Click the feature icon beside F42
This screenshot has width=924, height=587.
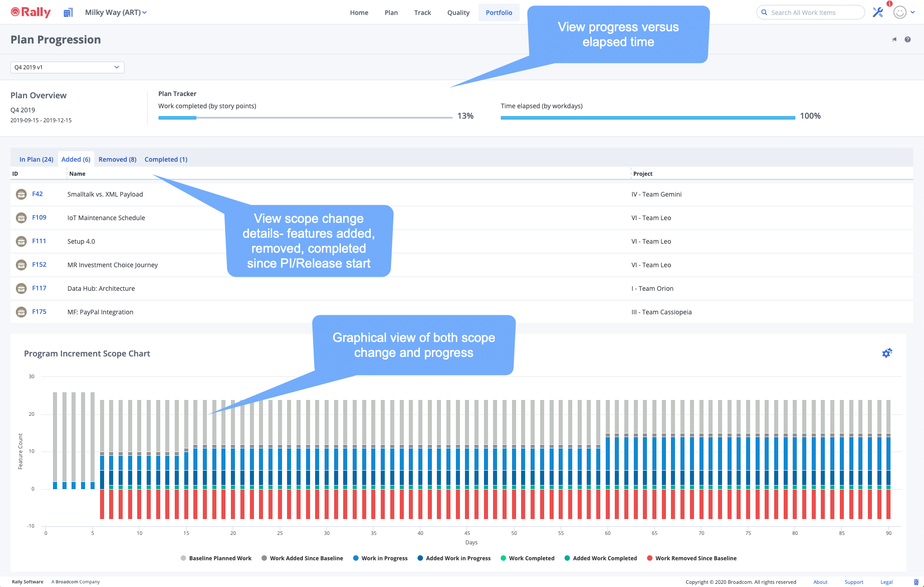click(21, 194)
